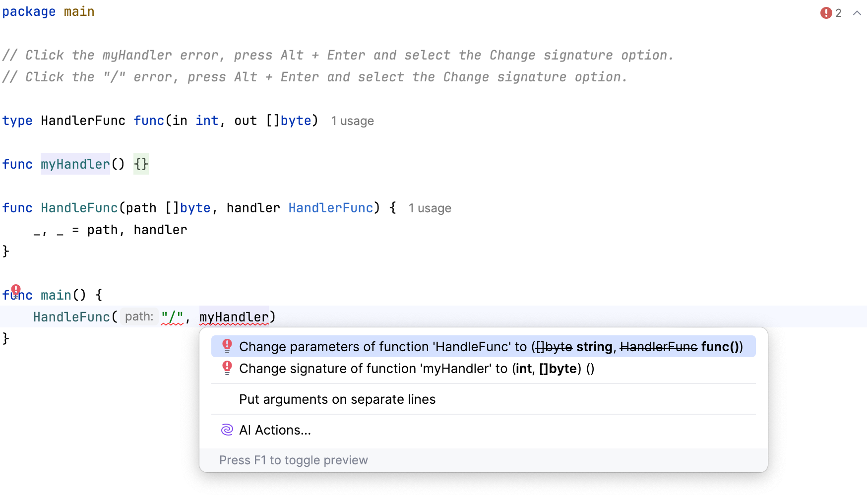Click the underlined "/" string argument
This screenshot has width=867, height=504.
172,316
